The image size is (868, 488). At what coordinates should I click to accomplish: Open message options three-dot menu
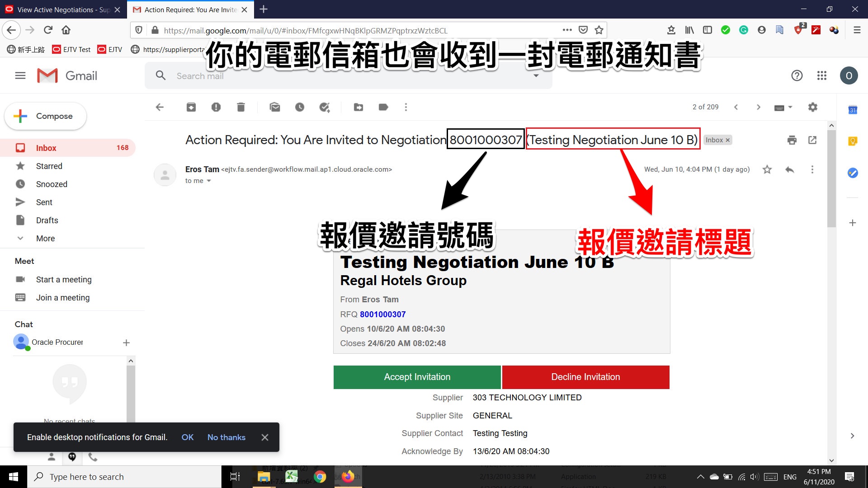[x=812, y=169]
